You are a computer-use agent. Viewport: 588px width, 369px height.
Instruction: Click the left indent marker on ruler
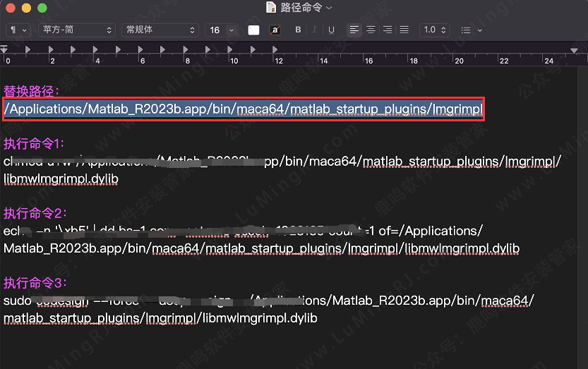(4, 50)
